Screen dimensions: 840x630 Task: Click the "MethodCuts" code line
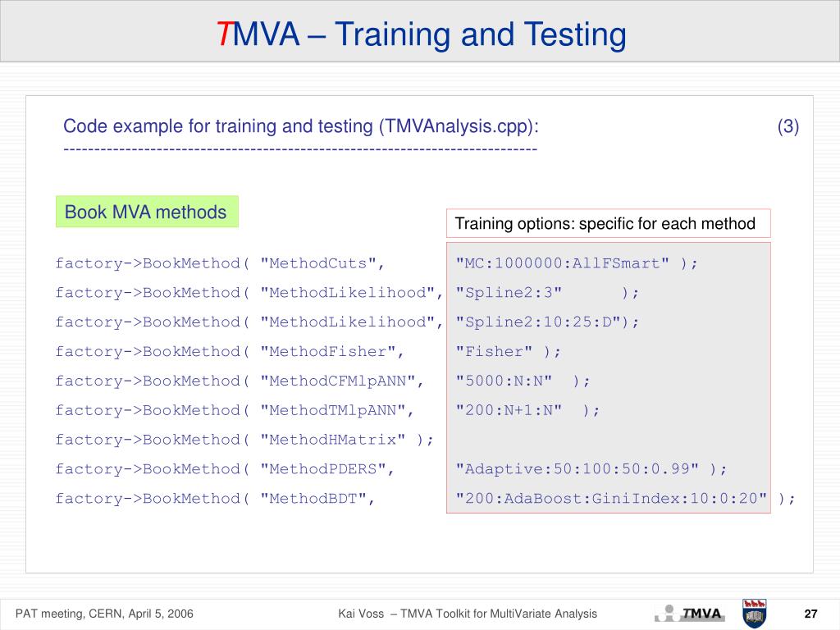220,263
